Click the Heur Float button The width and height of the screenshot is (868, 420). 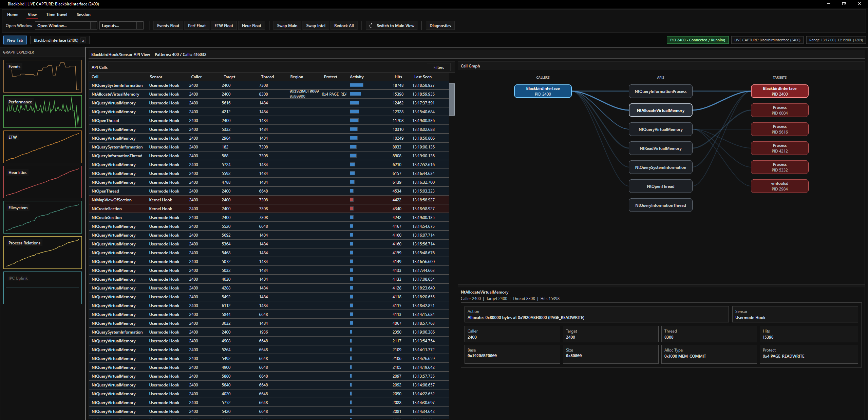251,25
